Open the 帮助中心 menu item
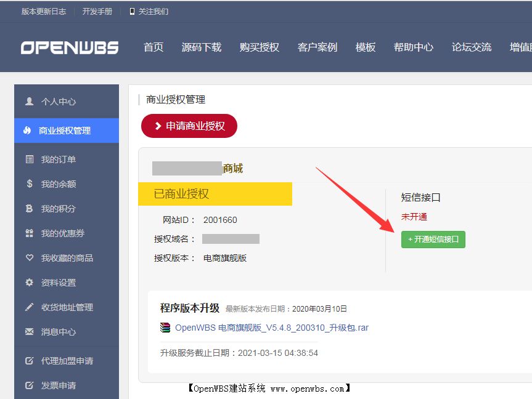This screenshot has height=399, width=532. tap(413, 47)
